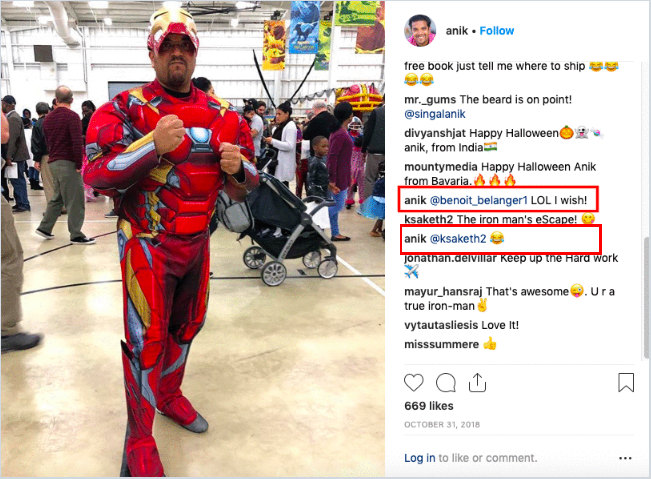The height and width of the screenshot is (479, 651).
Task: Open the comment speech bubble icon
Action: coord(445,382)
